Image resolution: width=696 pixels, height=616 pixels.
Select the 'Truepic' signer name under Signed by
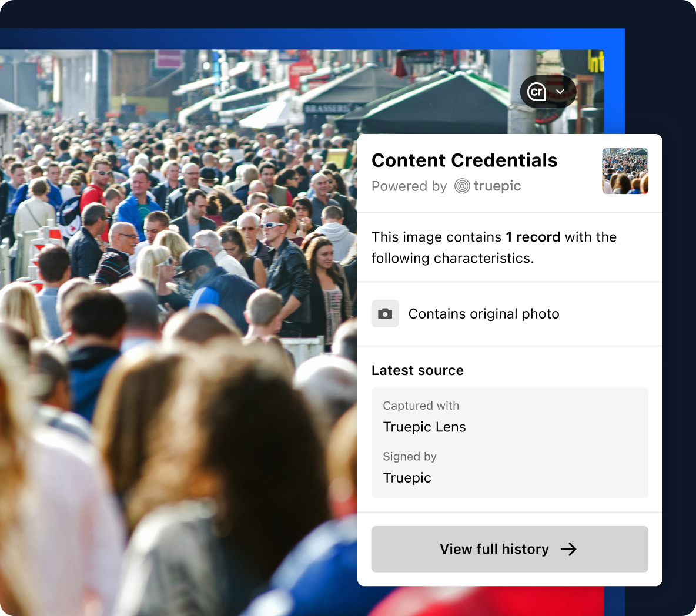click(x=407, y=478)
